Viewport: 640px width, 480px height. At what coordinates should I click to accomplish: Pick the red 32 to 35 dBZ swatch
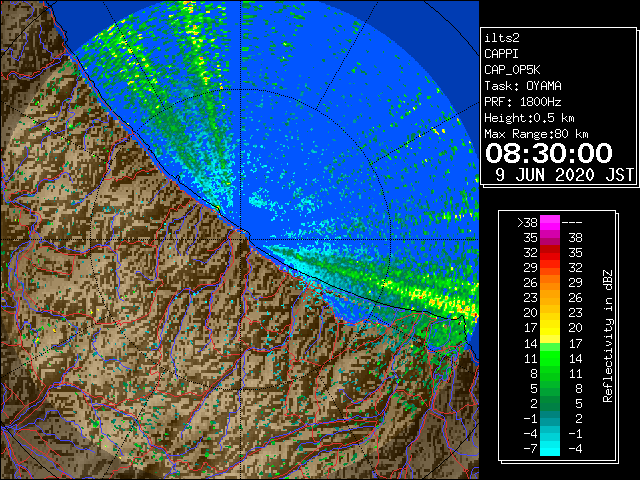pos(550,253)
